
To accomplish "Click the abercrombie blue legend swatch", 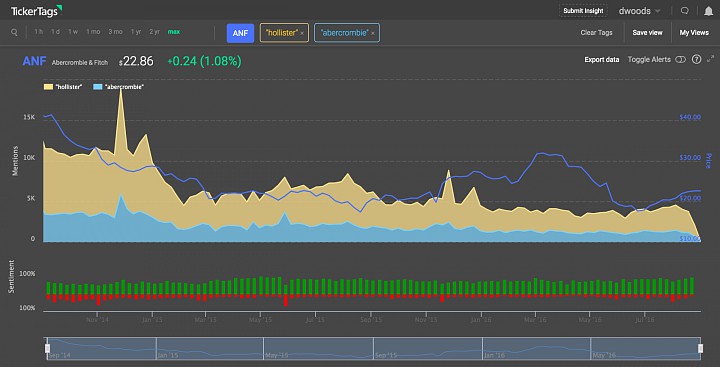I will (x=97, y=87).
